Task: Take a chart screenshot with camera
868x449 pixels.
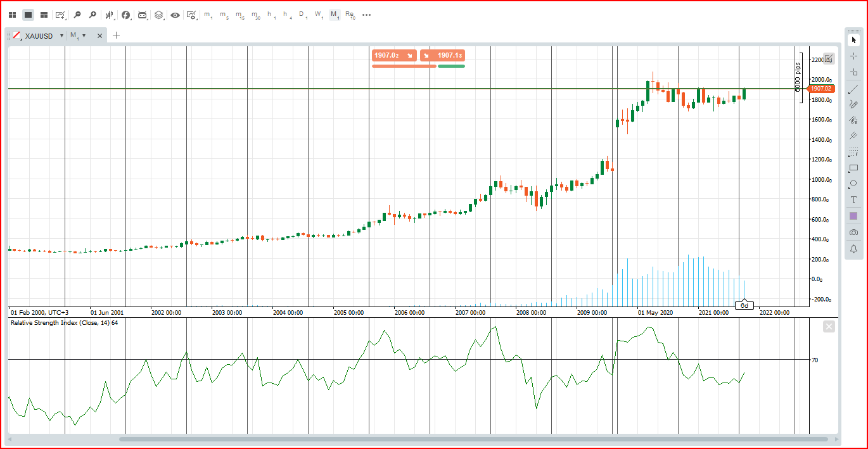Action: (x=853, y=232)
